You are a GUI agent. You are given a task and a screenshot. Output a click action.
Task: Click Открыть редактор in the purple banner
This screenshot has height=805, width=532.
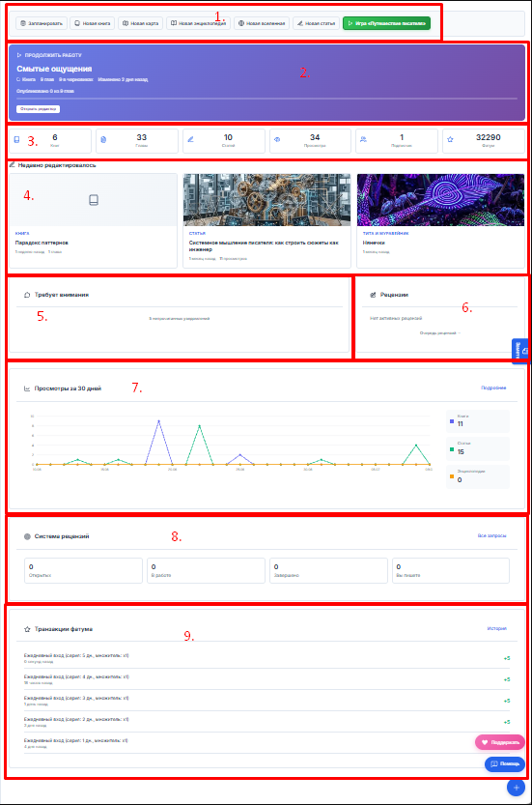pos(38,109)
